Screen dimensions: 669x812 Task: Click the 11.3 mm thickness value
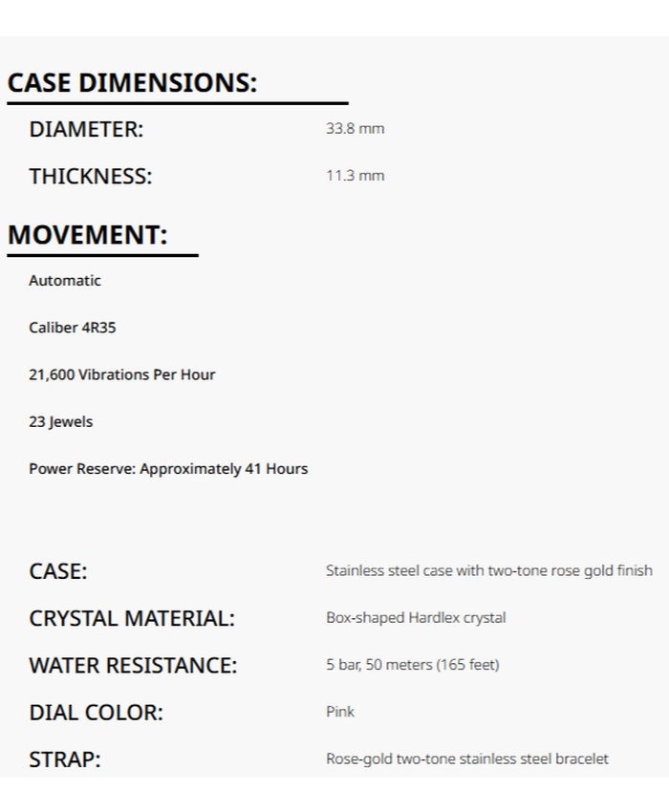[355, 176]
